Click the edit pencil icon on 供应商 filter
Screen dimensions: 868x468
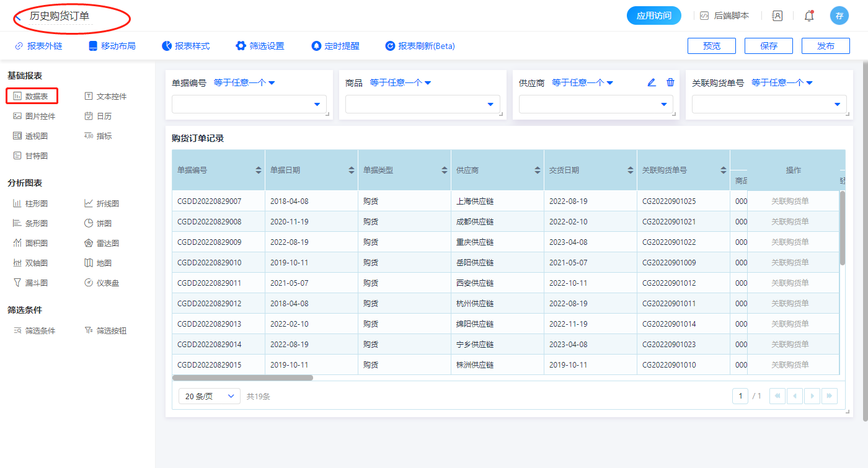click(652, 82)
